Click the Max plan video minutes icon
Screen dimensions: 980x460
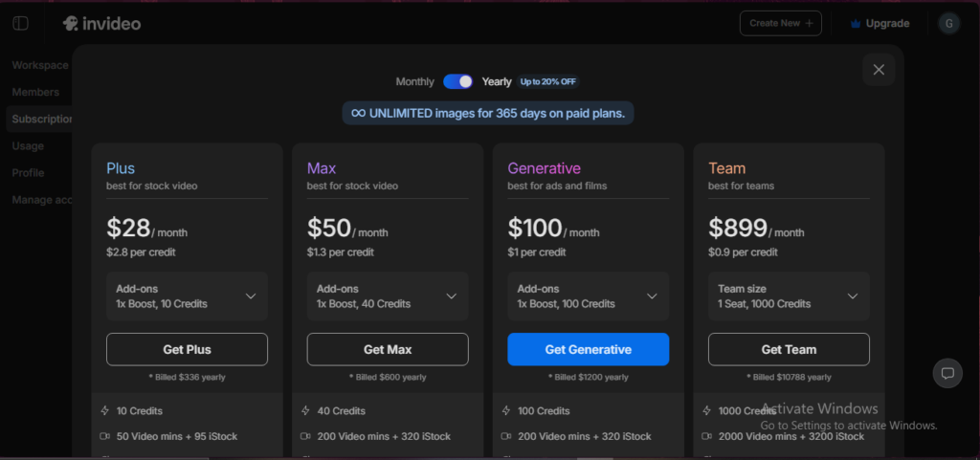coord(306,436)
